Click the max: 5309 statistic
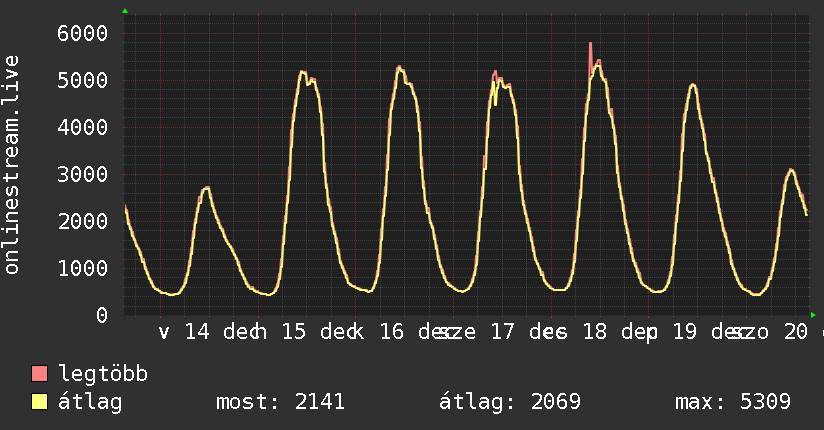Viewport: 824px width, 430px height. [x=733, y=402]
